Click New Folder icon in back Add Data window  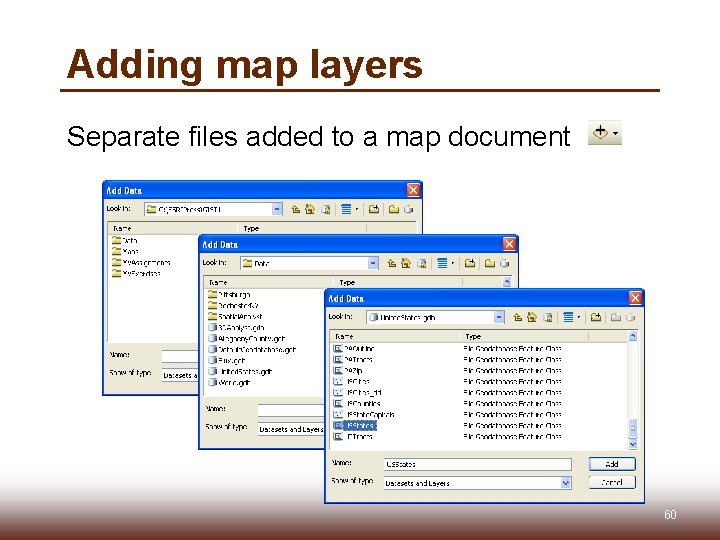tap(394, 209)
